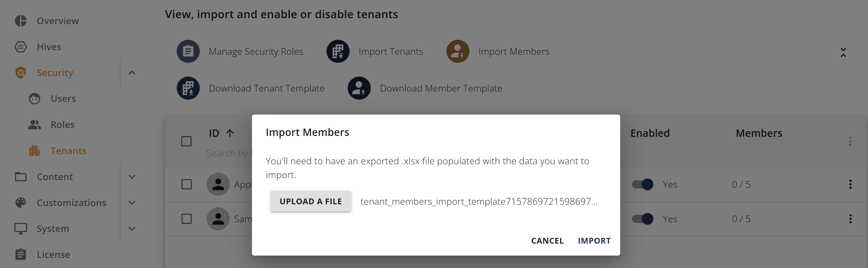Open the Overview pie chart icon
868x268 pixels.
(20, 21)
